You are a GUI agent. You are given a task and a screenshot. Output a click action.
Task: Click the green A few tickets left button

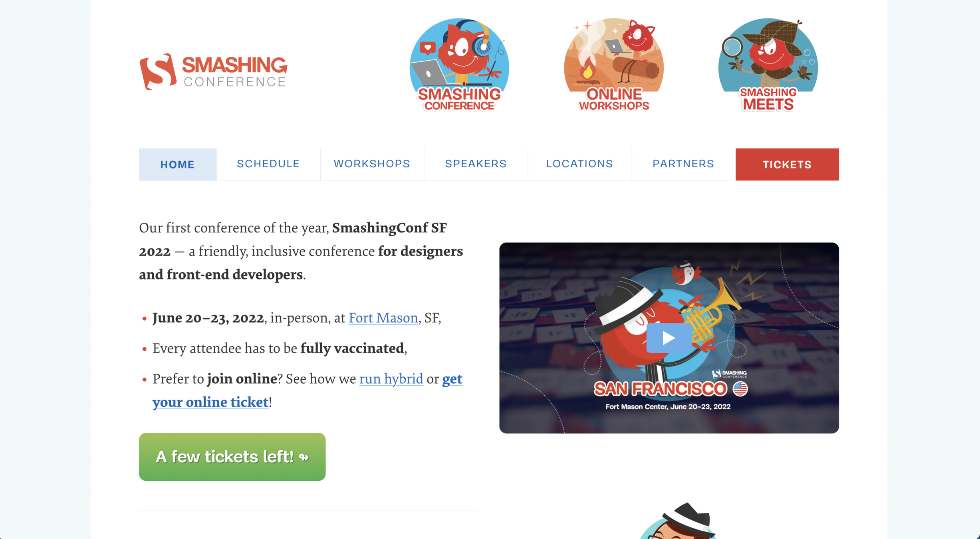point(232,457)
